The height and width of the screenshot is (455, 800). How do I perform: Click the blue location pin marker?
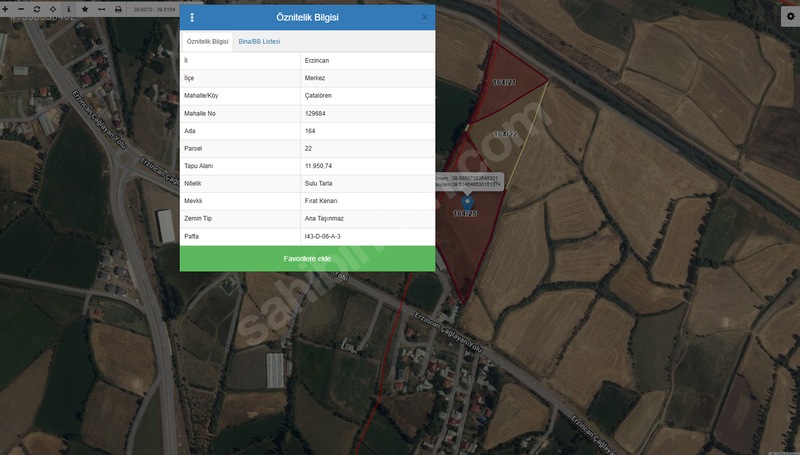tap(467, 203)
